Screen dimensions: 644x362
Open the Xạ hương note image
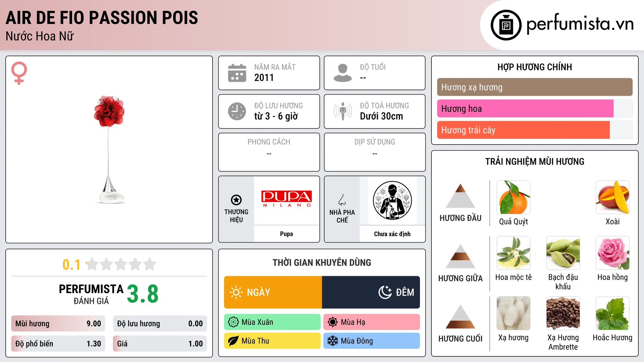coord(514,313)
